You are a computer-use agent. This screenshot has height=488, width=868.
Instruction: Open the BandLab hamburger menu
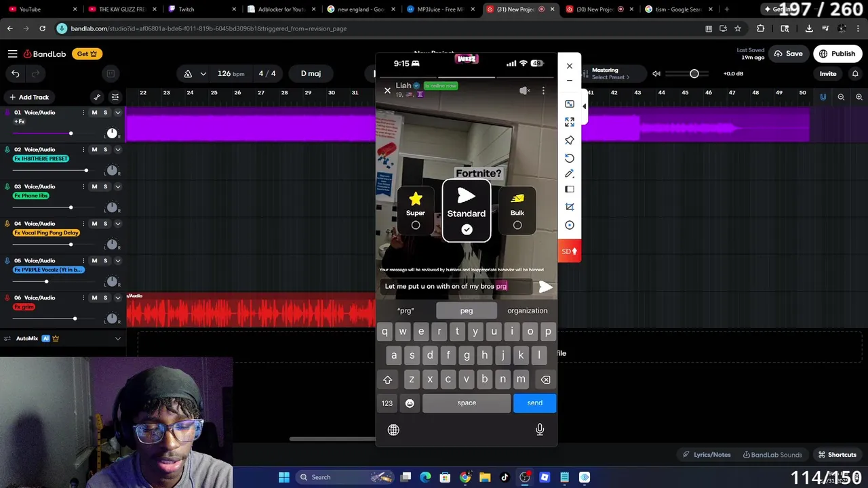pyautogui.click(x=12, y=54)
